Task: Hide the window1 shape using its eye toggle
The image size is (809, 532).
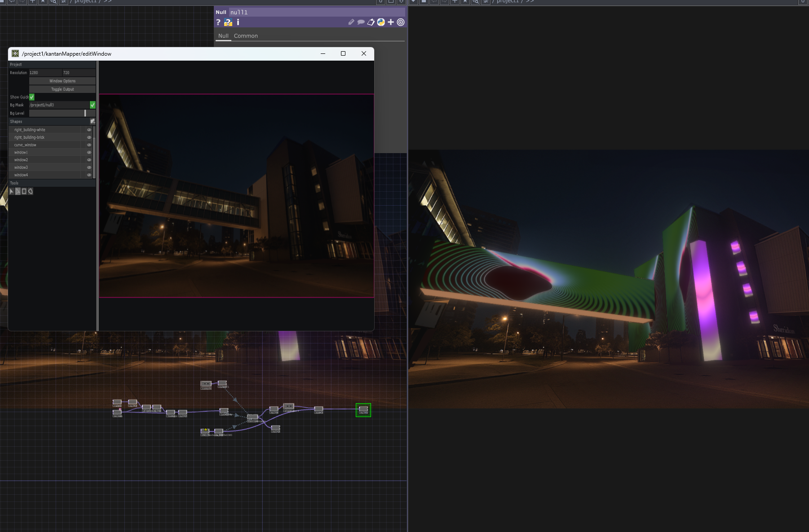Action: [x=89, y=152]
